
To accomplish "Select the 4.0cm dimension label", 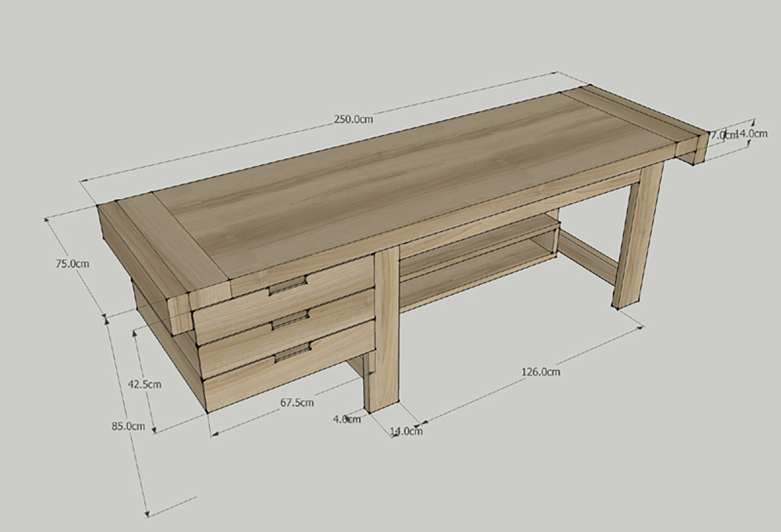I will [346, 419].
